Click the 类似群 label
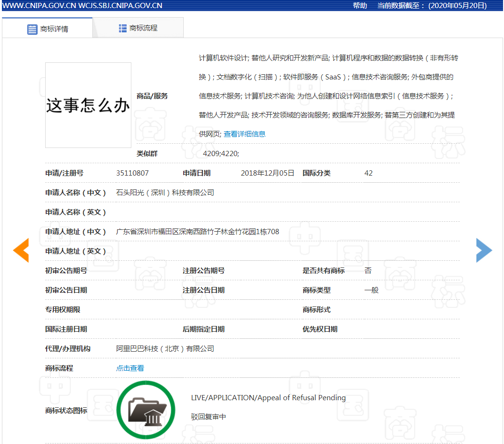504x444 pixels. (147, 154)
